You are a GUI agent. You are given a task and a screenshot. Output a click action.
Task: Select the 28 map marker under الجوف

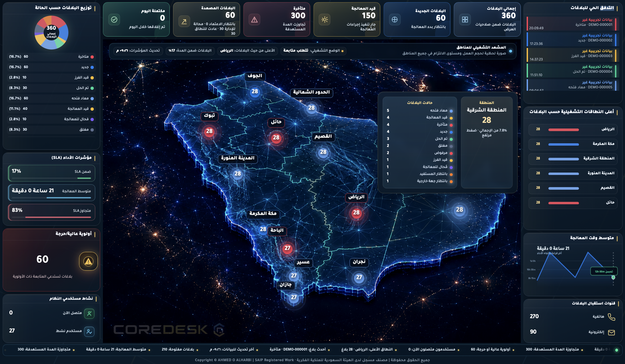(255, 92)
